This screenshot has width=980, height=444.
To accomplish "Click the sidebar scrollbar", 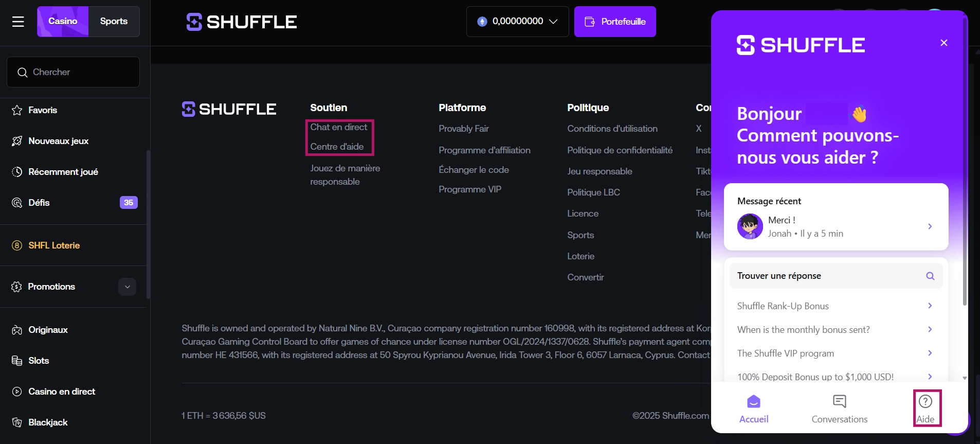I will coord(148,224).
